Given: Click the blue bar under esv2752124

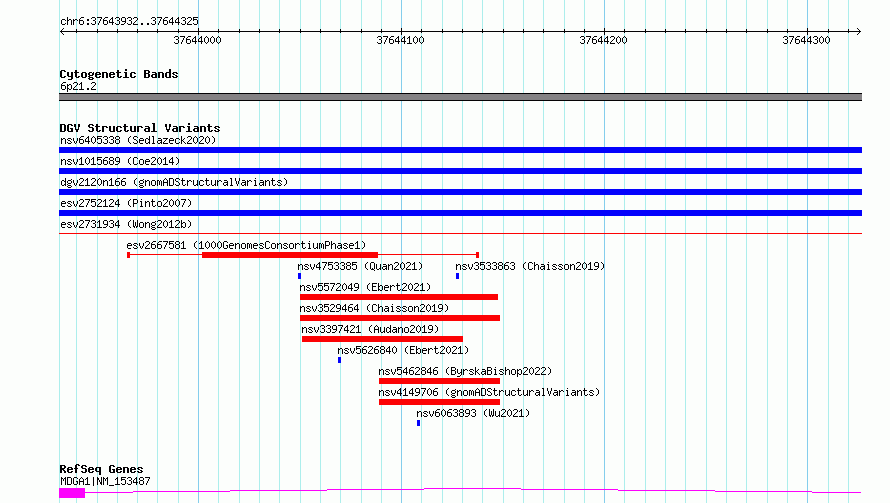Looking at the screenshot, I should pyautogui.click(x=460, y=213).
